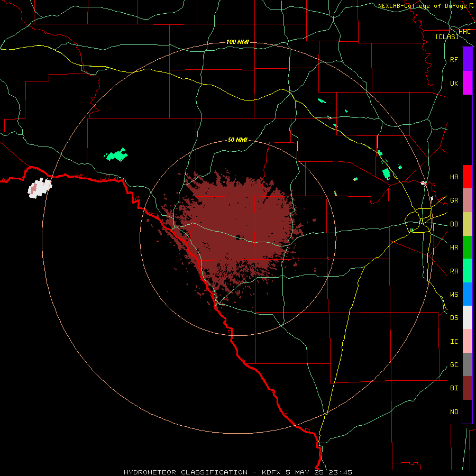Click the "GC" legend label
The height and width of the screenshot is (476, 476).
[x=454, y=365]
